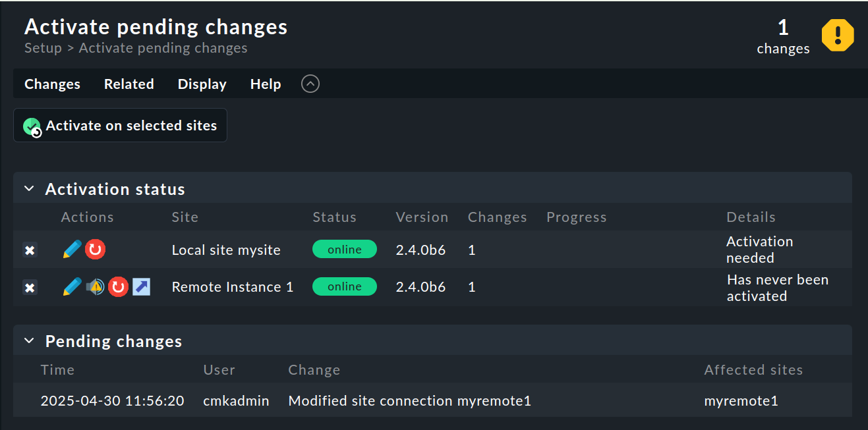Viewport: 868px width, 430px height.
Task: Edit the Local site mysite connection
Action: tap(72, 249)
